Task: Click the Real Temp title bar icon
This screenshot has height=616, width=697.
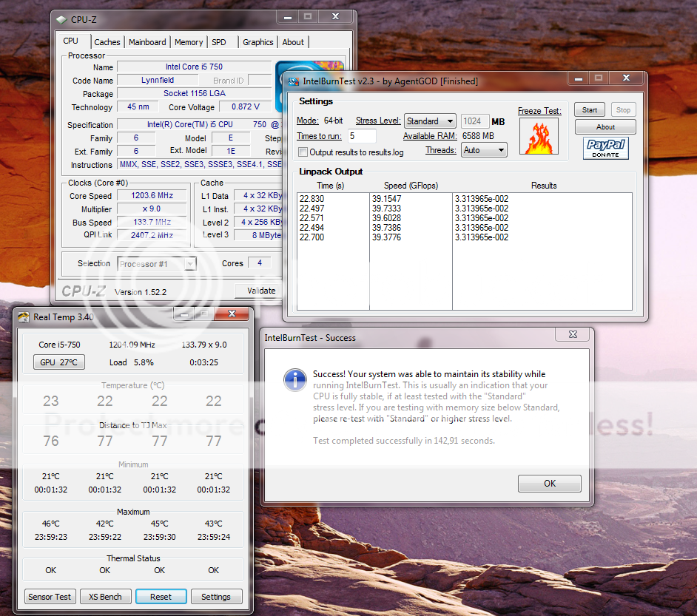Action: (x=24, y=317)
